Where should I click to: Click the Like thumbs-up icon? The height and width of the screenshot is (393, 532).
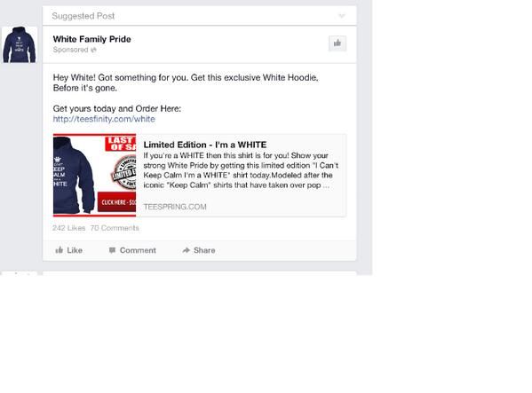tap(59, 250)
